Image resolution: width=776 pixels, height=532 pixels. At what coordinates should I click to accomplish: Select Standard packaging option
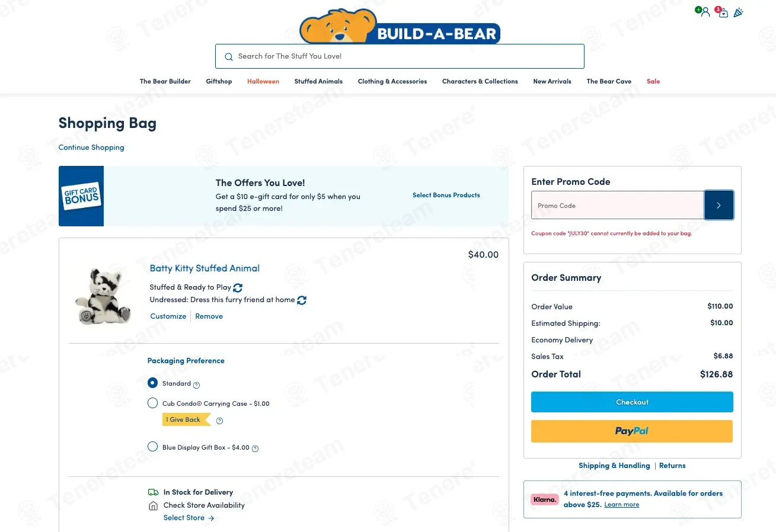click(153, 383)
